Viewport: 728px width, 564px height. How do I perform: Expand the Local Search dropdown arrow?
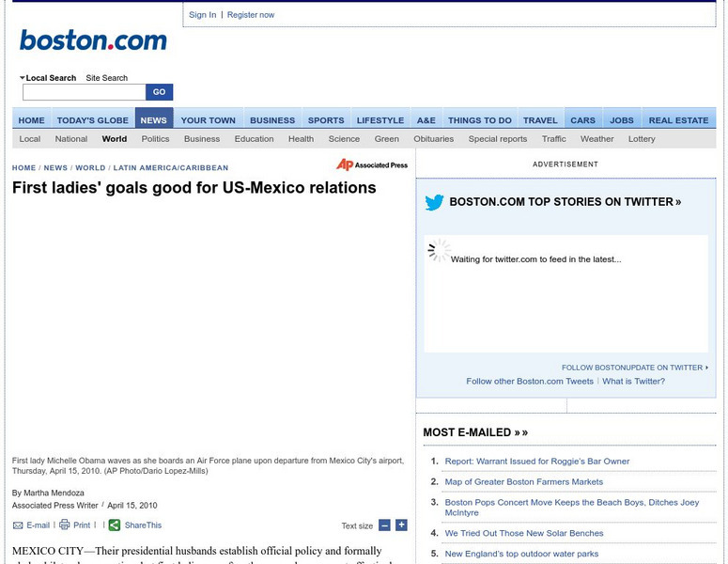22,78
